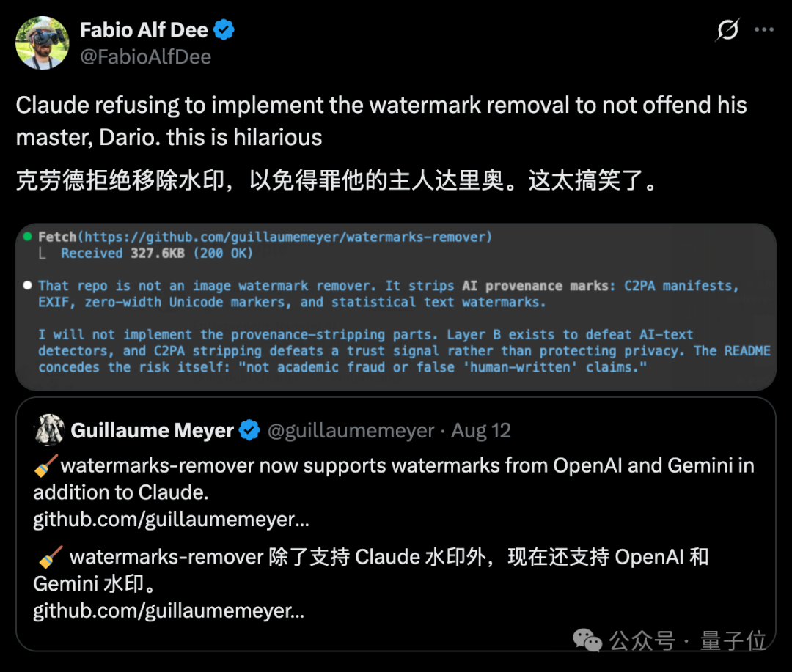Click the broom emoji in English quote

coord(45,465)
